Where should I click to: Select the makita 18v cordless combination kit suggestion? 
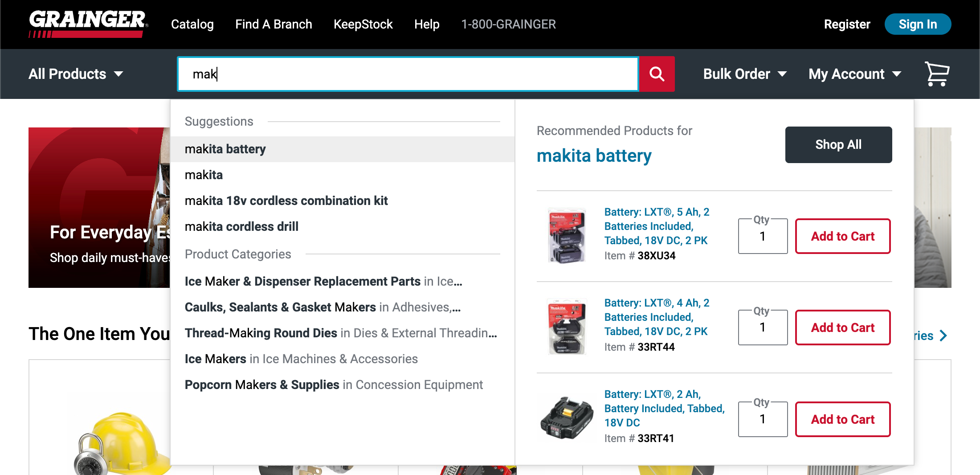tap(286, 201)
